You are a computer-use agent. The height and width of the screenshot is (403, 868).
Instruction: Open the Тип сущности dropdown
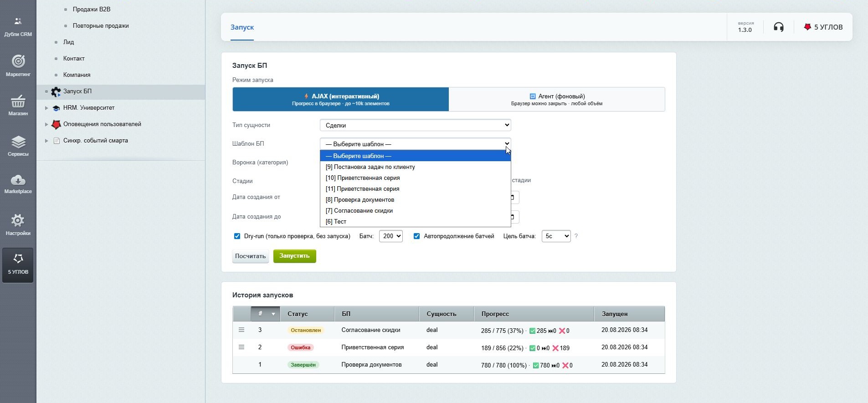(416, 125)
